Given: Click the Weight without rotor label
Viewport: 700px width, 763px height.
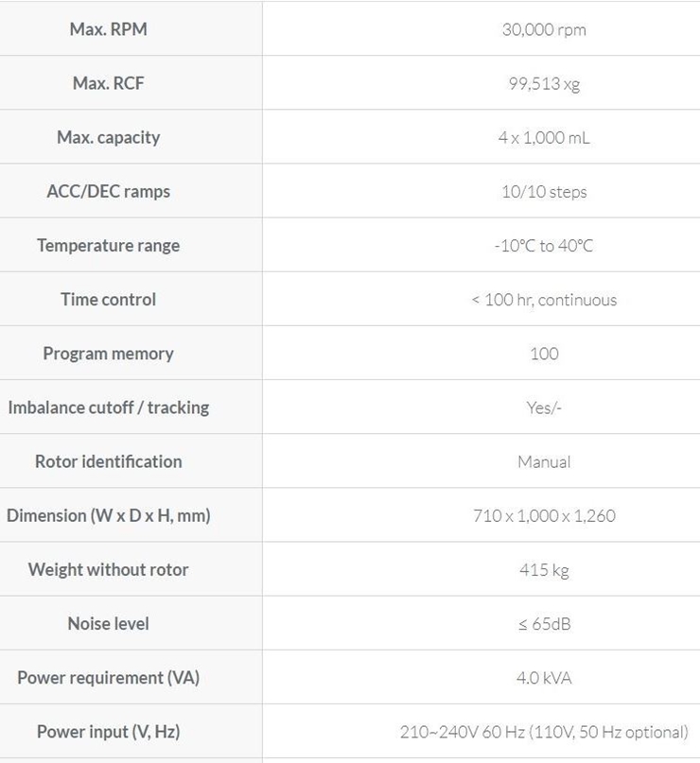Looking at the screenshot, I should click(109, 570).
